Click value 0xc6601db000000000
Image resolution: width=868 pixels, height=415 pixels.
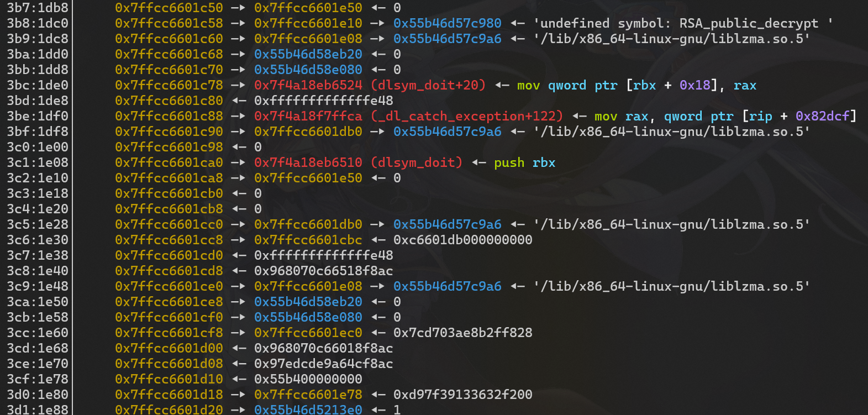pyautogui.click(x=463, y=240)
